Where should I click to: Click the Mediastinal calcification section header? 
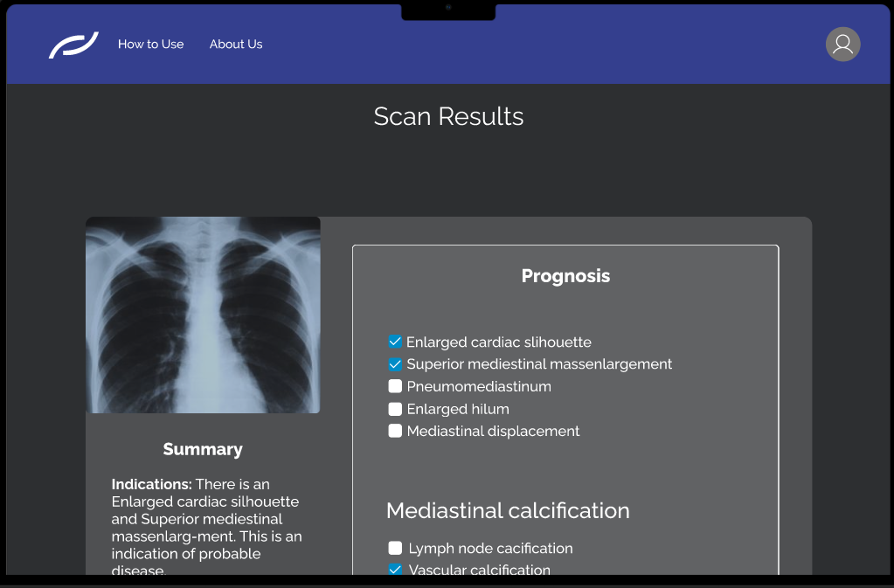(x=508, y=510)
